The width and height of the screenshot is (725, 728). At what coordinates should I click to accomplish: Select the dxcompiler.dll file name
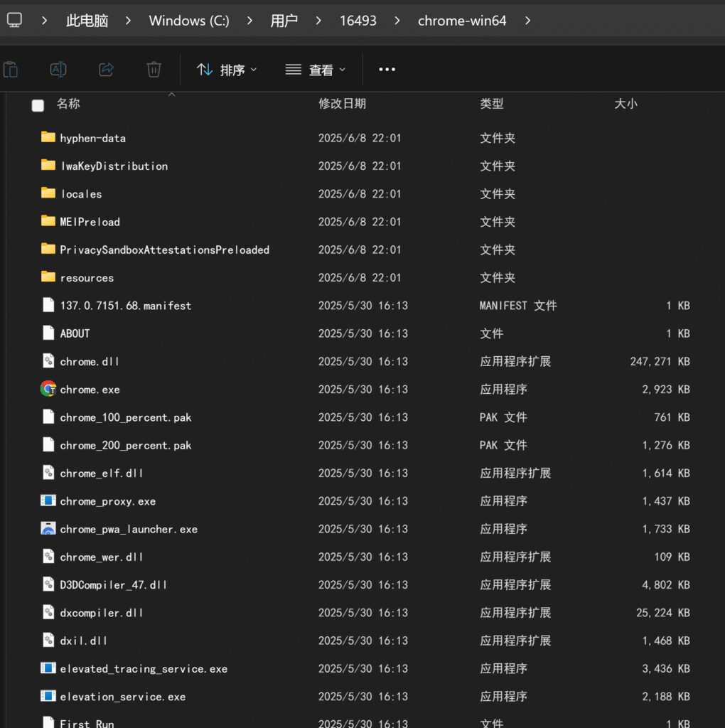(101, 613)
